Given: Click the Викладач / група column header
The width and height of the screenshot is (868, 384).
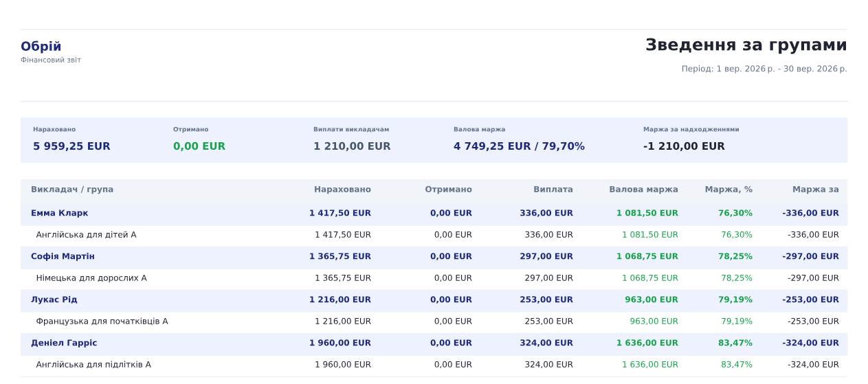Looking at the screenshot, I should pyautogui.click(x=72, y=190).
